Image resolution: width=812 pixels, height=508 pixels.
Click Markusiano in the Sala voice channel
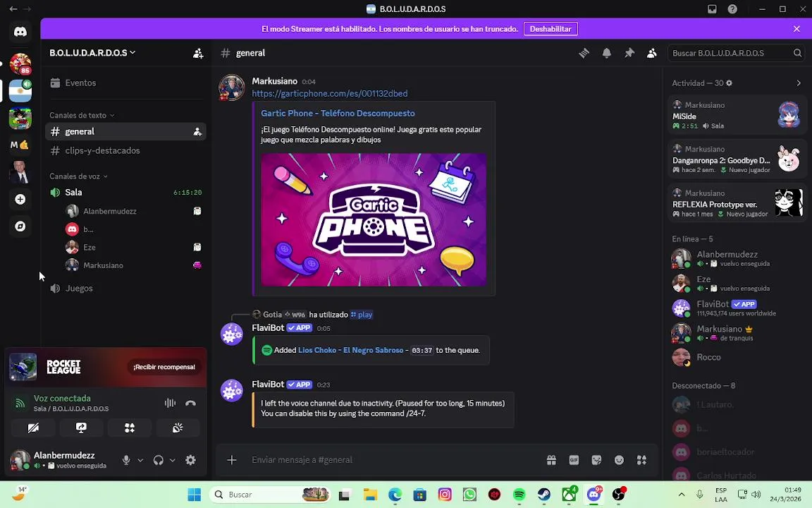134,265
